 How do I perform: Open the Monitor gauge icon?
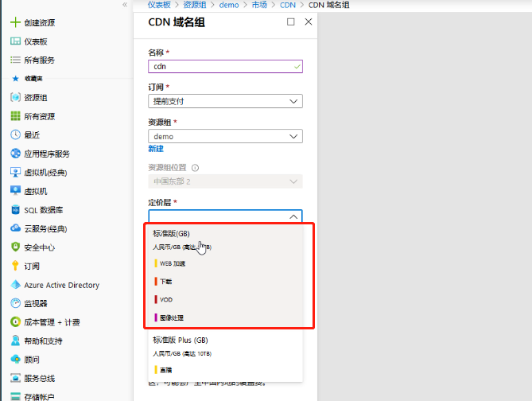click(x=15, y=303)
